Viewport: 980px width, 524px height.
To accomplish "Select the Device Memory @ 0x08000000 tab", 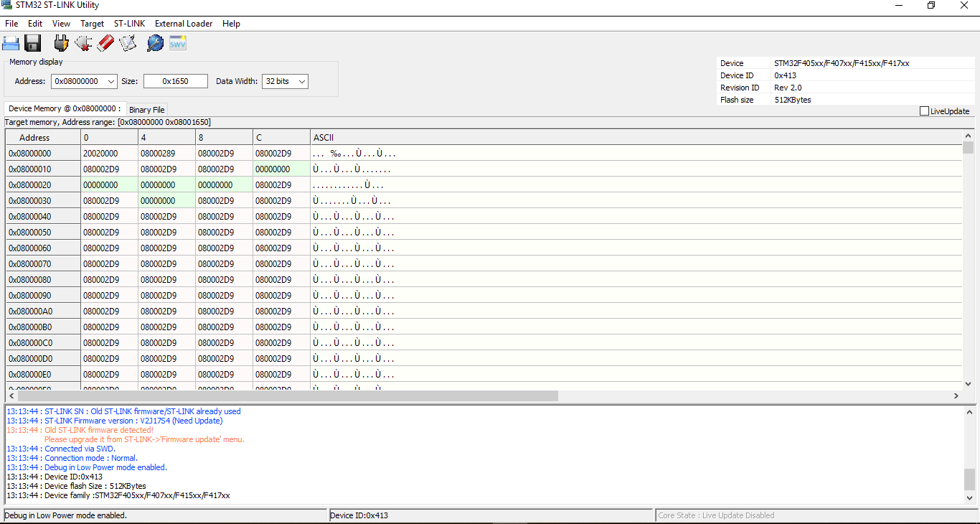I will 65,108.
